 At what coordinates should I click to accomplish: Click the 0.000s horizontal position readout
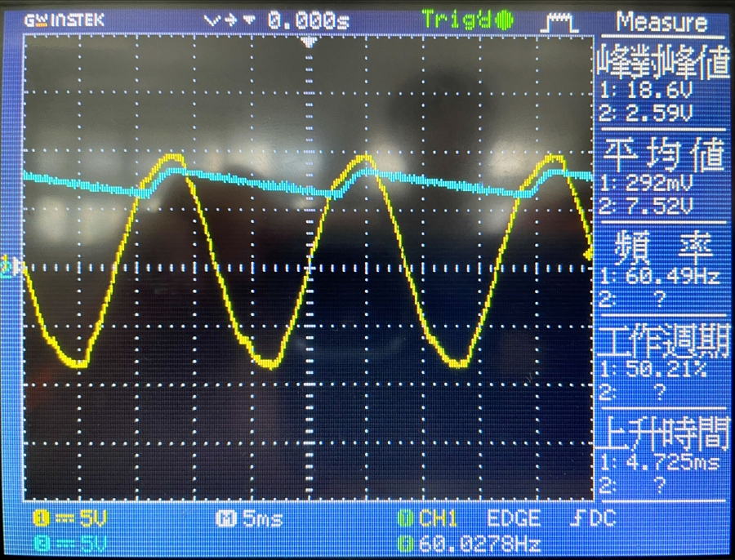307,20
